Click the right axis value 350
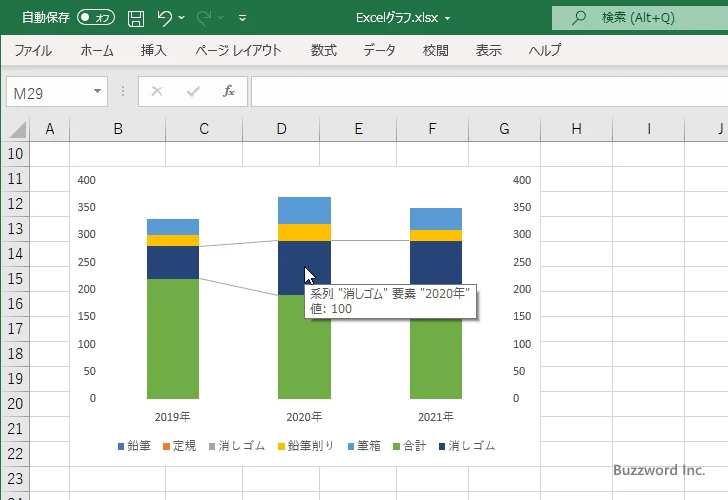 click(x=522, y=207)
